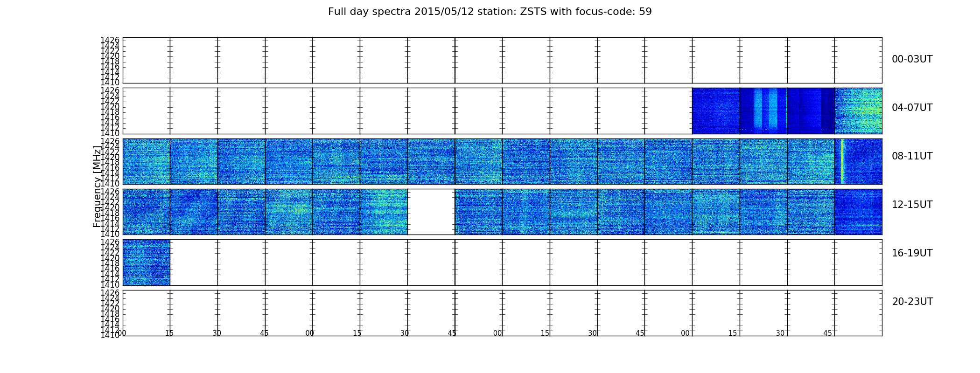
Task: Click the "1426" tick label of the 00-03UT row
Action: point(110,41)
